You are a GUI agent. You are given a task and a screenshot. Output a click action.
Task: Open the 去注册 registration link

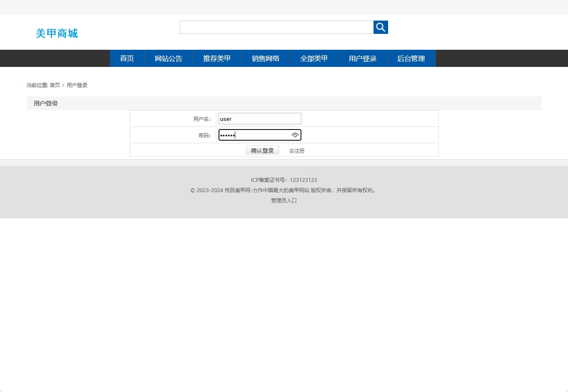click(296, 151)
